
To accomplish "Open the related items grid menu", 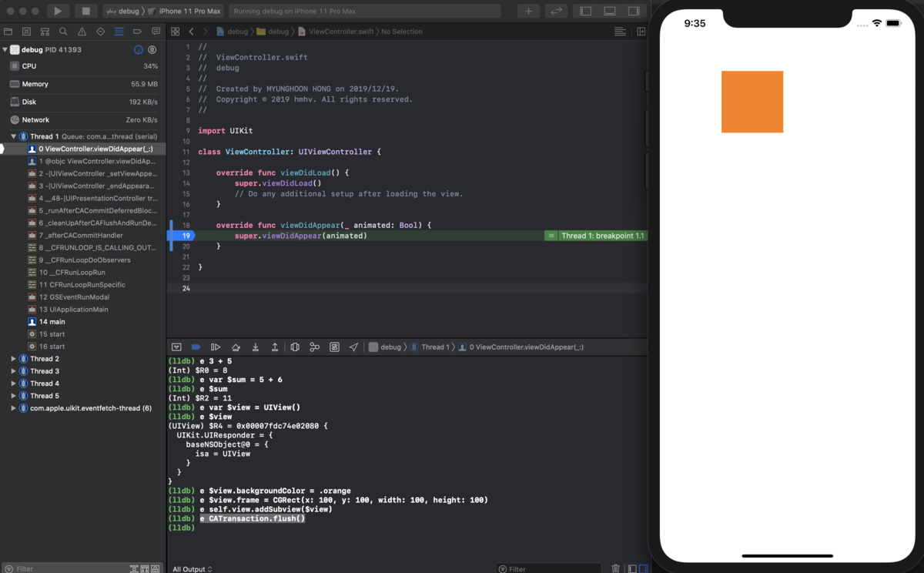I will click(x=175, y=32).
